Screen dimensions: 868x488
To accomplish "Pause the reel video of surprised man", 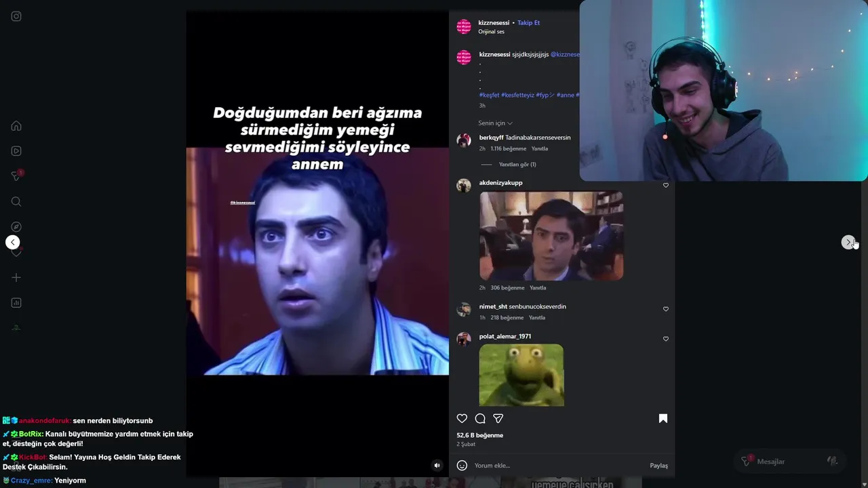I will click(317, 243).
